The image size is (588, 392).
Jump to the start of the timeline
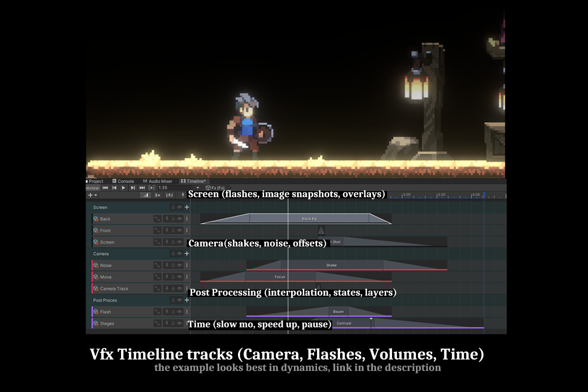tap(105, 188)
